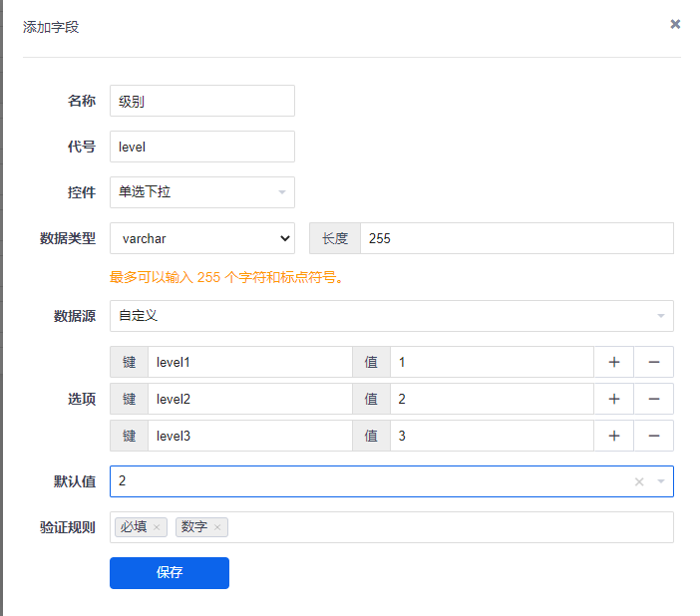This screenshot has height=616, width=700.
Task: Edit the value field containing 3
Action: coord(491,436)
